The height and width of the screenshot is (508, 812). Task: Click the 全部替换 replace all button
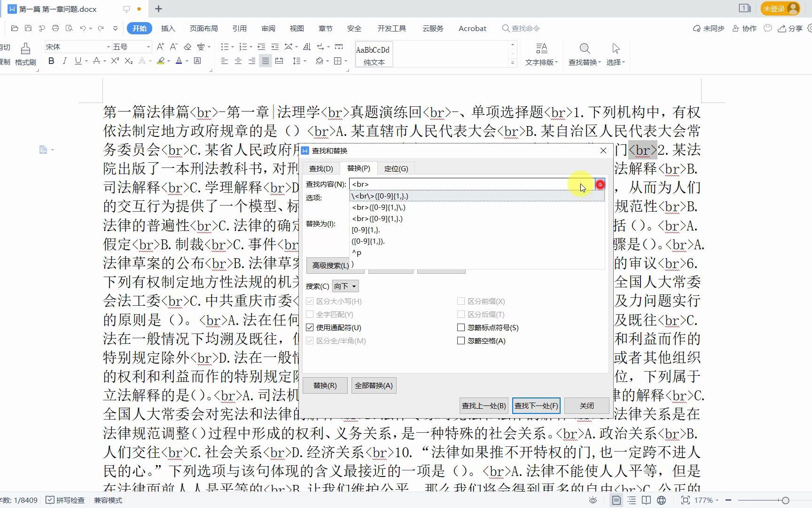point(374,385)
